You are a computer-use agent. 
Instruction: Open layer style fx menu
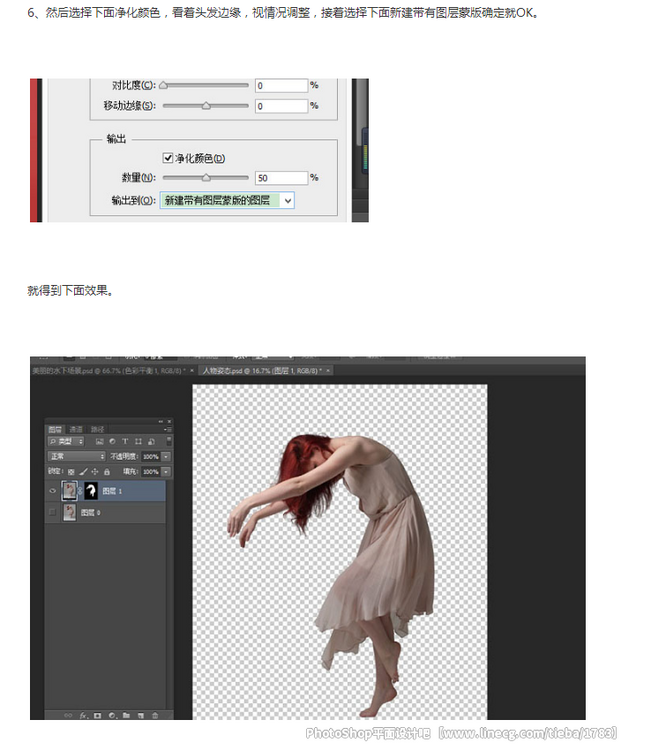click(x=83, y=716)
